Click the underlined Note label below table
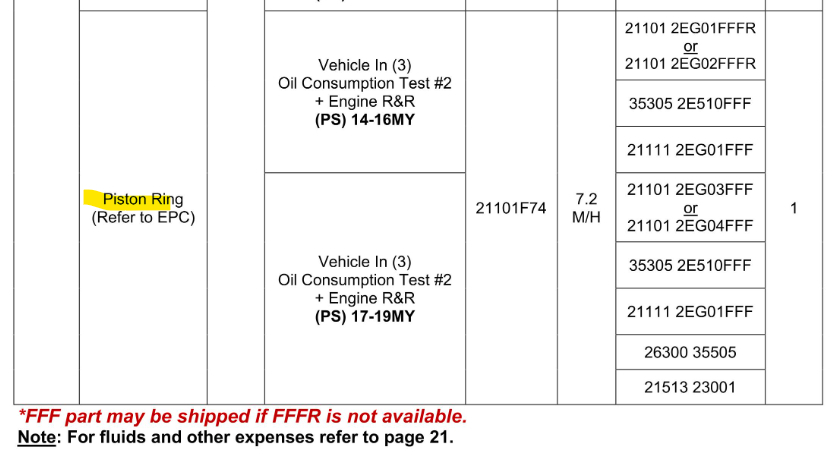 click(x=37, y=437)
